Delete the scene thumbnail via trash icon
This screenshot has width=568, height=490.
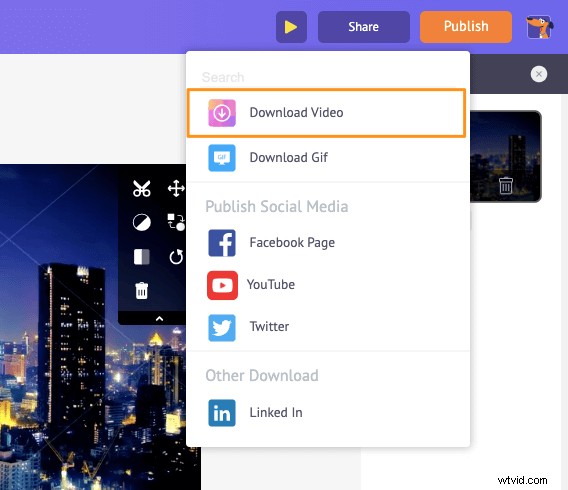[506, 185]
